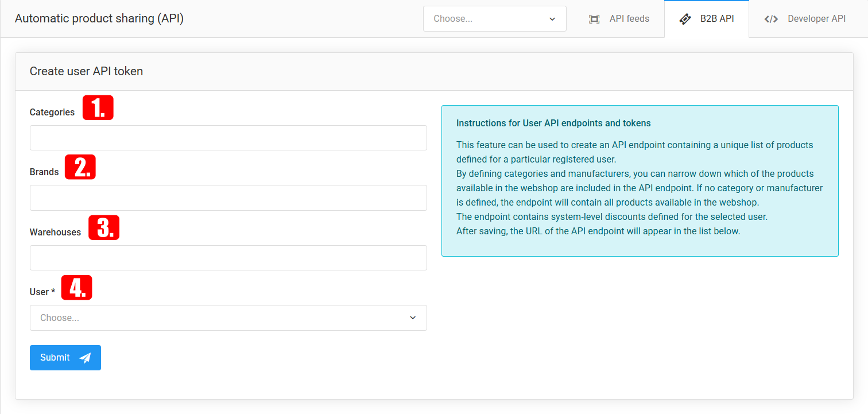Click the B2B API ticket icon
Screen dimensions: 868x414
click(685, 19)
